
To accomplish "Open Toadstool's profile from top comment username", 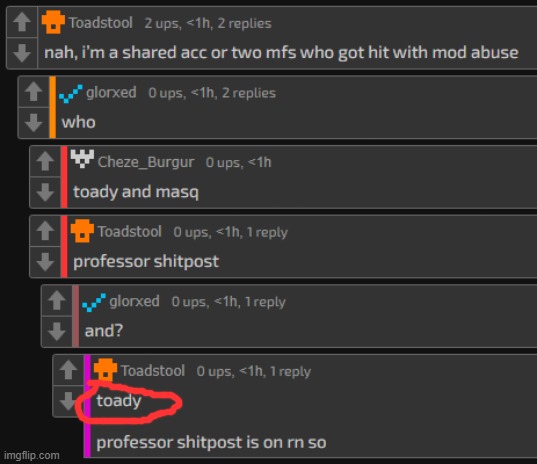I will pos(101,23).
